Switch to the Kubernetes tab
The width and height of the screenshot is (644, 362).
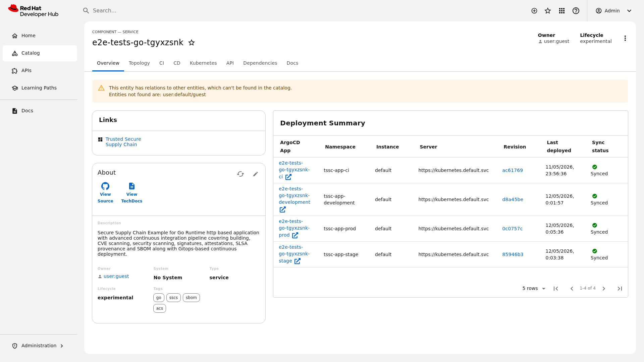pos(203,63)
